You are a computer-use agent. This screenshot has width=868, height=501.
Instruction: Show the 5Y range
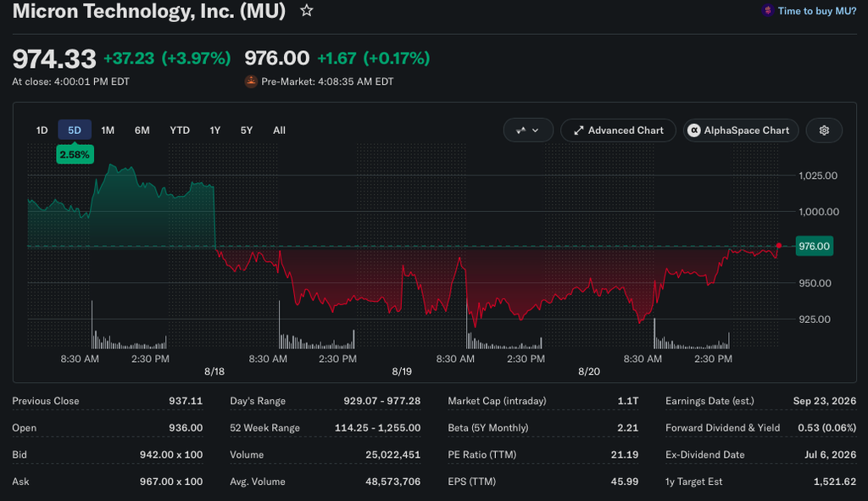[247, 130]
